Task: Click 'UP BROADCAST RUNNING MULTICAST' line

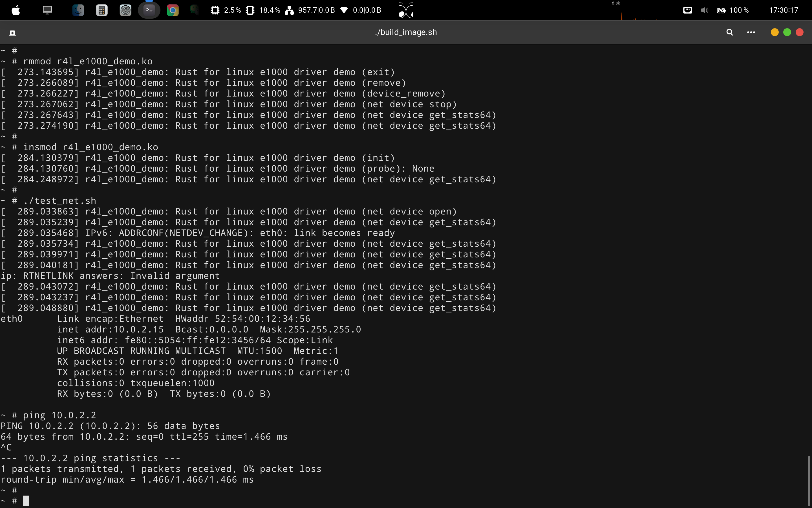Action: point(198,351)
